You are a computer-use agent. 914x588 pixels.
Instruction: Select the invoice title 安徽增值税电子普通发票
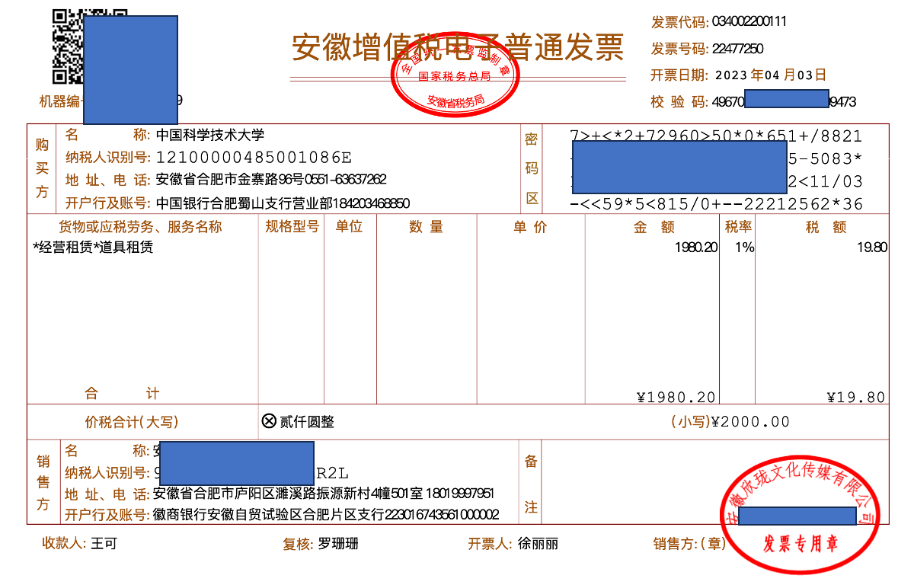[458, 47]
